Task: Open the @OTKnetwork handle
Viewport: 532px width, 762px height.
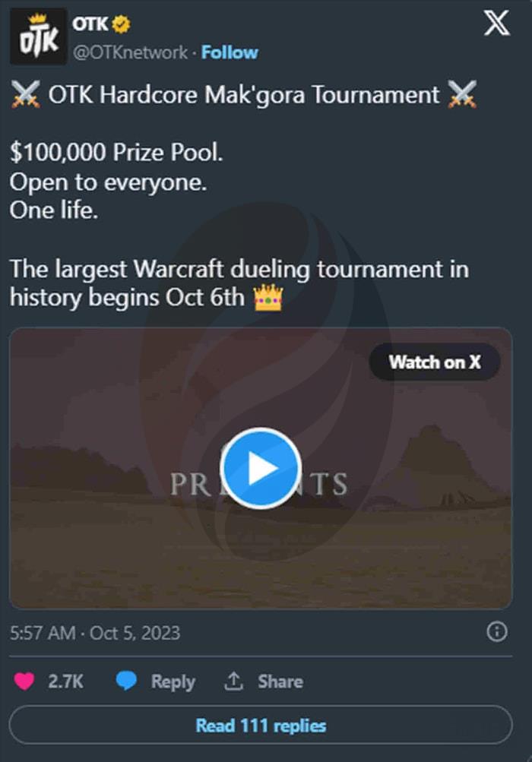Action: [x=130, y=52]
